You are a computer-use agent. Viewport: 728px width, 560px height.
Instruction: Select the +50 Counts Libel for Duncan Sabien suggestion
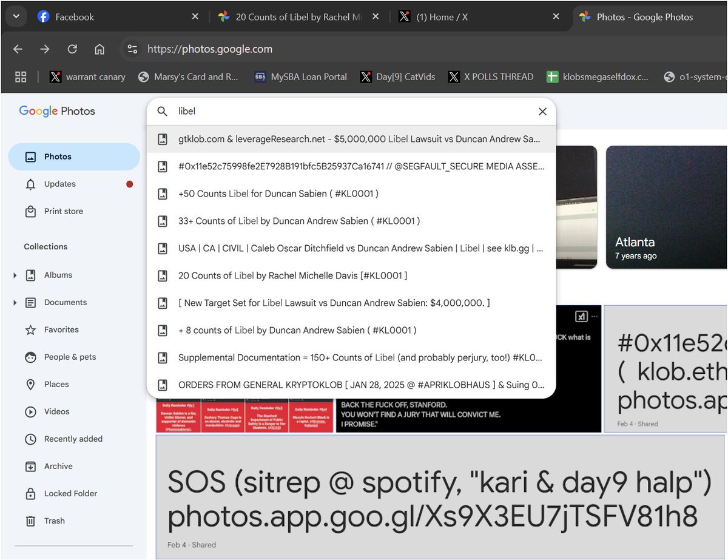click(x=351, y=194)
